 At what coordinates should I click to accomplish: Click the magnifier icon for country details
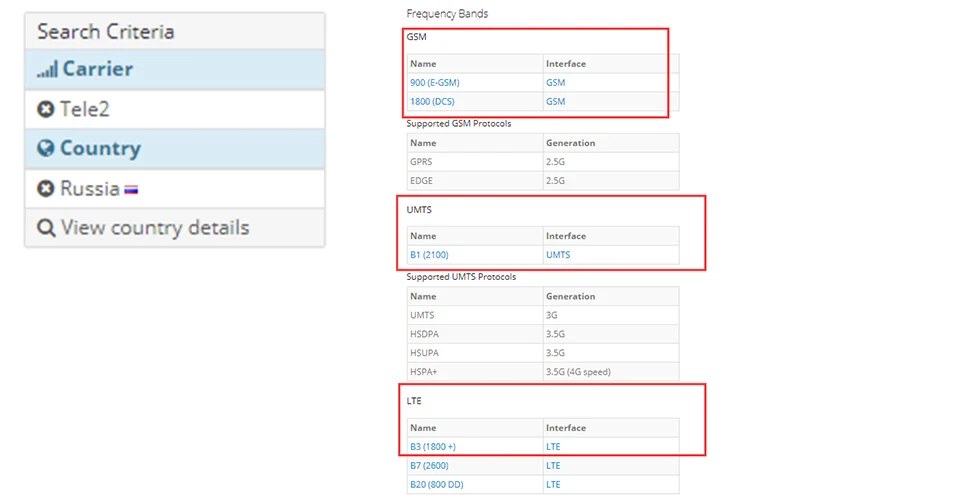coord(46,228)
